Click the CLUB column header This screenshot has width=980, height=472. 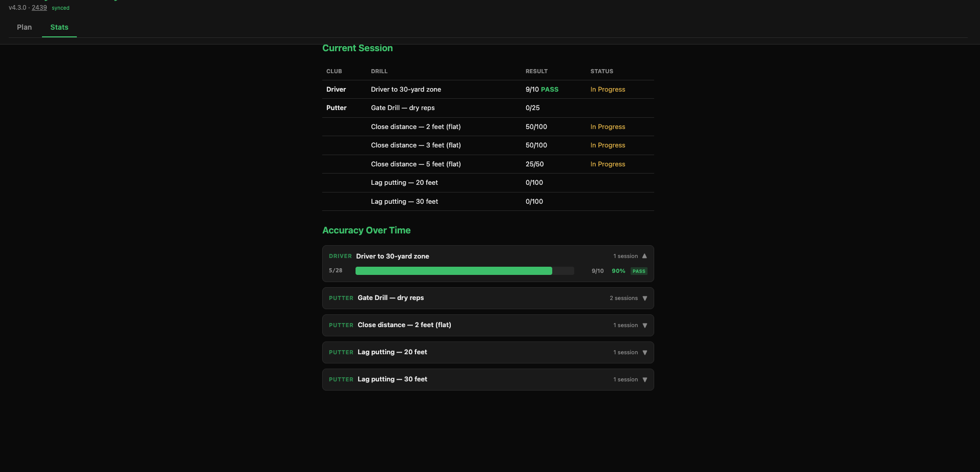click(334, 71)
